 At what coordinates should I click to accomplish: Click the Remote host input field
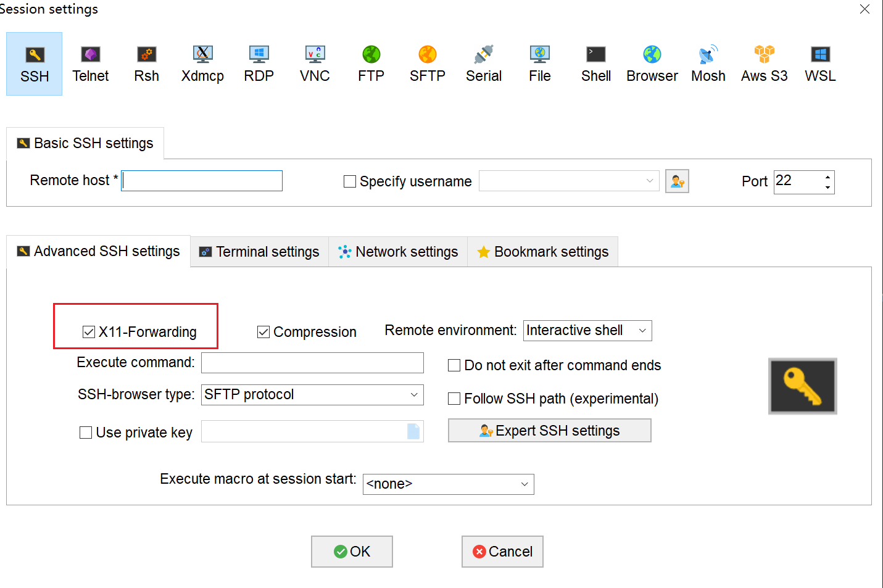pos(202,181)
